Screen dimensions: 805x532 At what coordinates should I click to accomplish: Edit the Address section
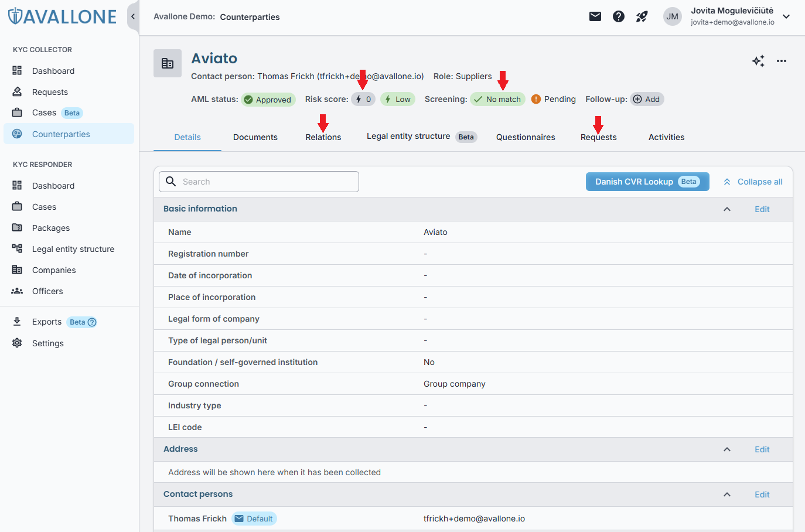coord(762,449)
